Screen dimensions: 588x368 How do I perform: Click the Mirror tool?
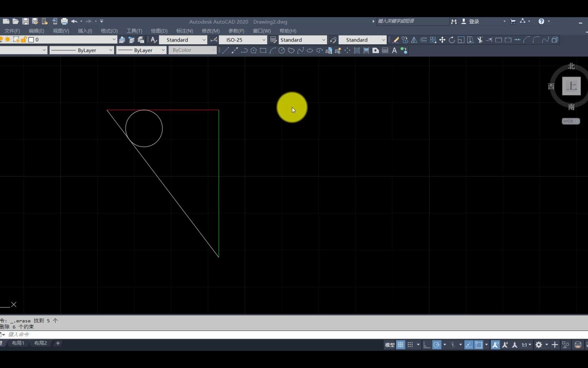tap(414, 40)
